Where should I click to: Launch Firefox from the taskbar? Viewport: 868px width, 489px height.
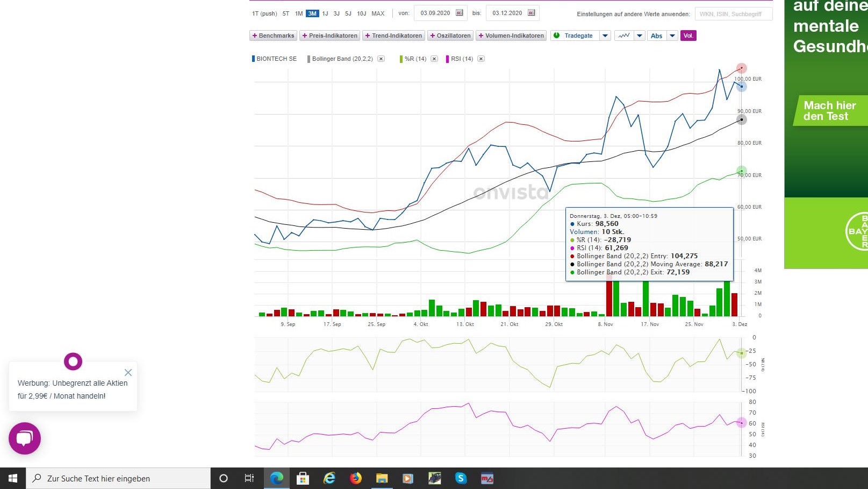(356, 478)
